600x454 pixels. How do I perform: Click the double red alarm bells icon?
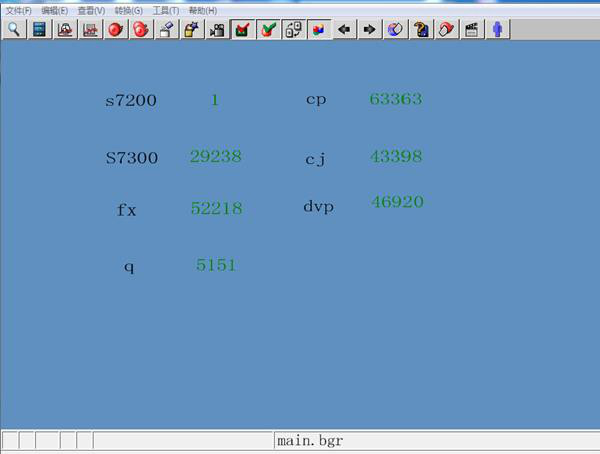141,29
